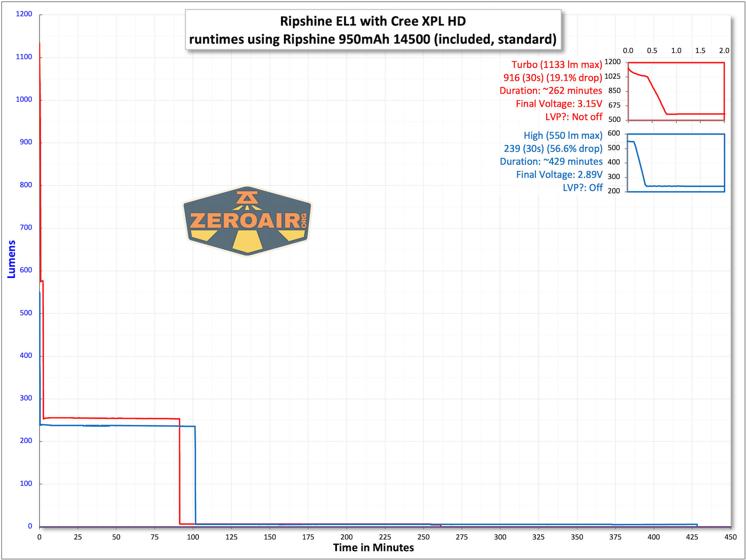746x560 pixels.
Task: Click the 'Time in Minutes' x-axis title
Action: 373,548
